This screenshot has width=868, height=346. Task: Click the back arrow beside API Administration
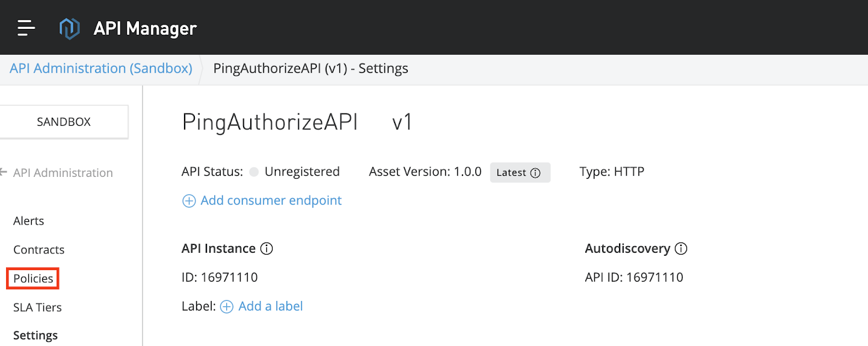(x=4, y=173)
